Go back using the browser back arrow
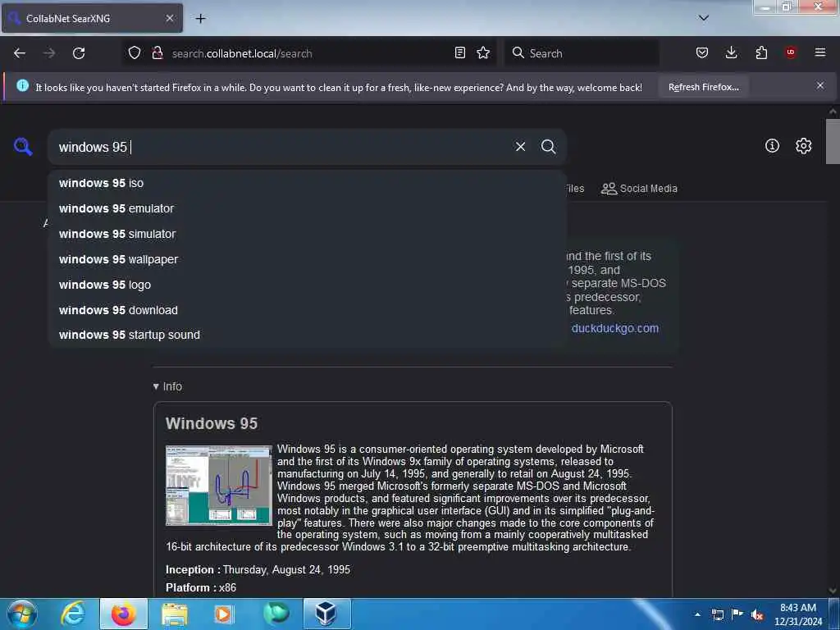Viewport: 840px width, 630px height. click(x=20, y=53)
